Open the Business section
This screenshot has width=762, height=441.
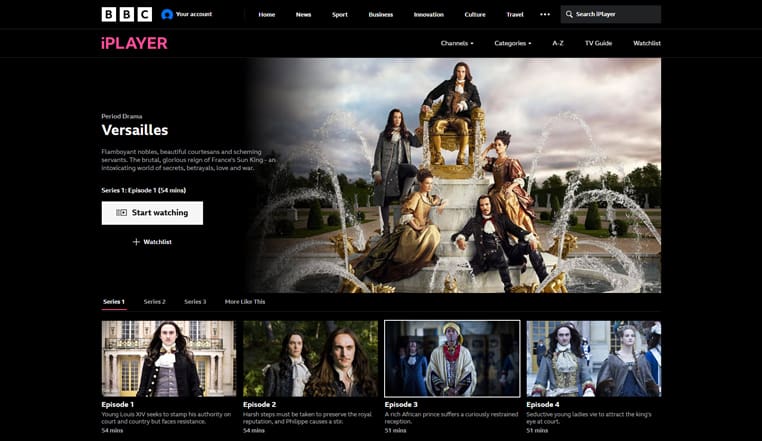coord(381,15)
